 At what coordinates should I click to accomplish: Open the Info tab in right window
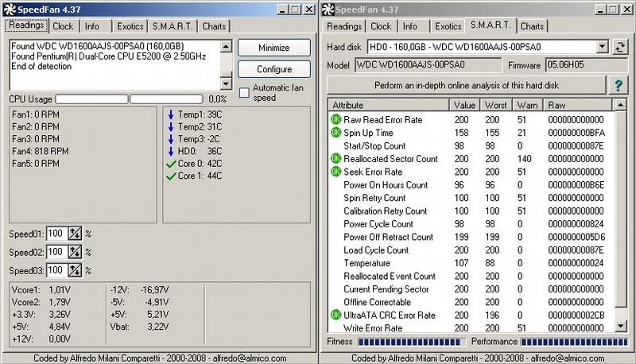[x=410, y=26]
